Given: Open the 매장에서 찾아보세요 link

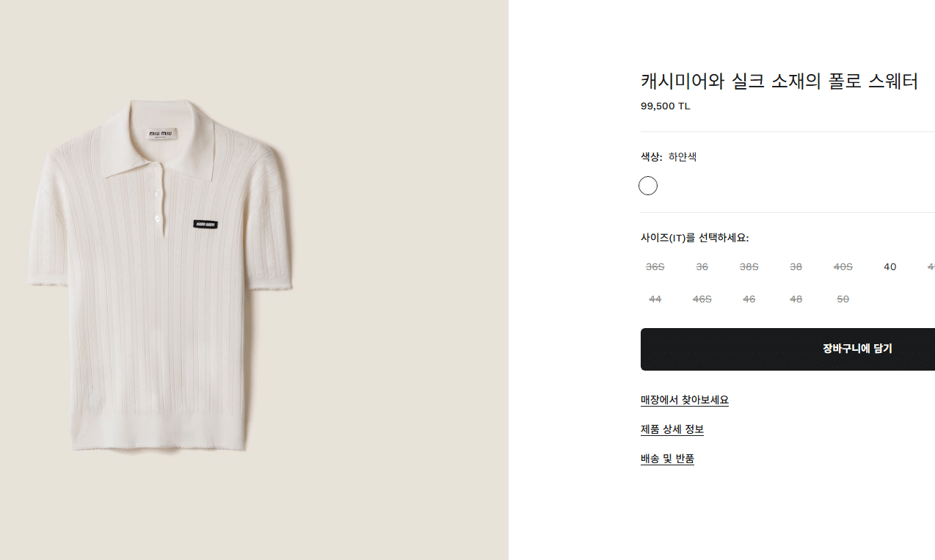Looking at the screenshot, I should [x=684, y=400].
